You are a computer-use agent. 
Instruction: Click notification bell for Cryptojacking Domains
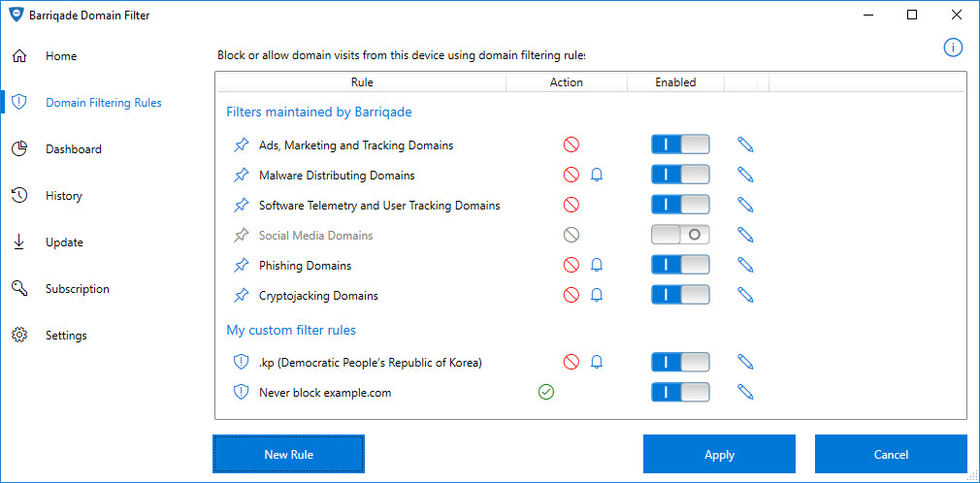pyautogui.click(x=597, y=294)
